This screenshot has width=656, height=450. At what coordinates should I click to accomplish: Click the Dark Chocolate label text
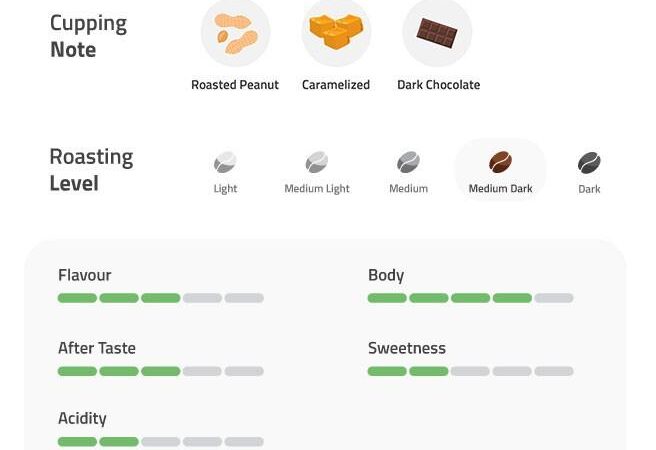pyautogui.click(x=438, y=85)
